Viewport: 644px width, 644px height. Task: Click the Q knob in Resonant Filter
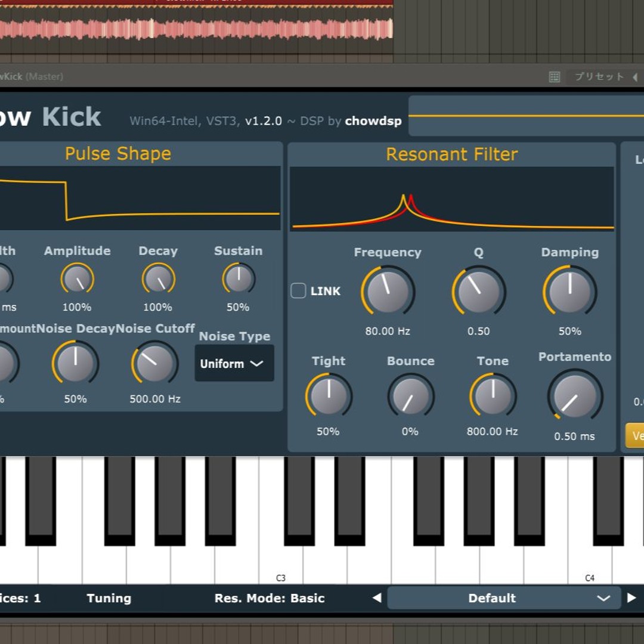[478, 292]
